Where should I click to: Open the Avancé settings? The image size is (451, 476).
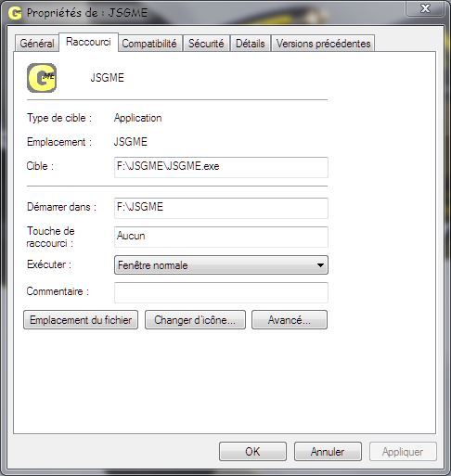(290, 320)
